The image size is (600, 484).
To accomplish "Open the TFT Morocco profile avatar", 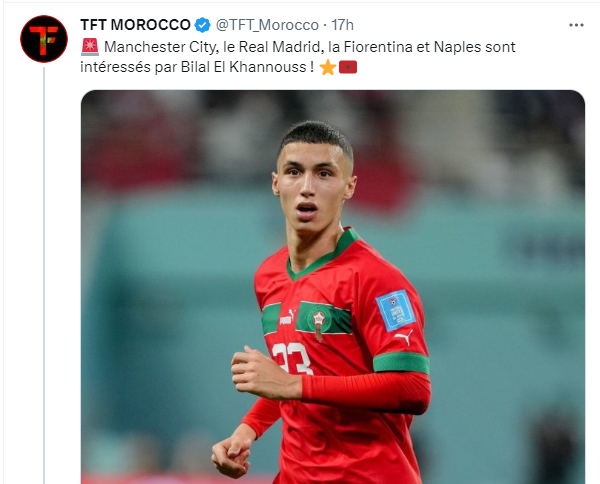I will (44, 39).
